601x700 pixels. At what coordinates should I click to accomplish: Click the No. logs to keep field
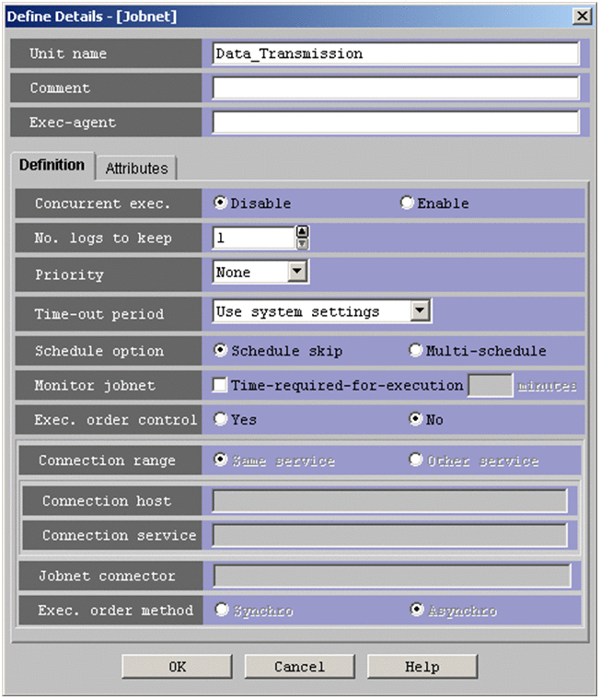[253, 238]
